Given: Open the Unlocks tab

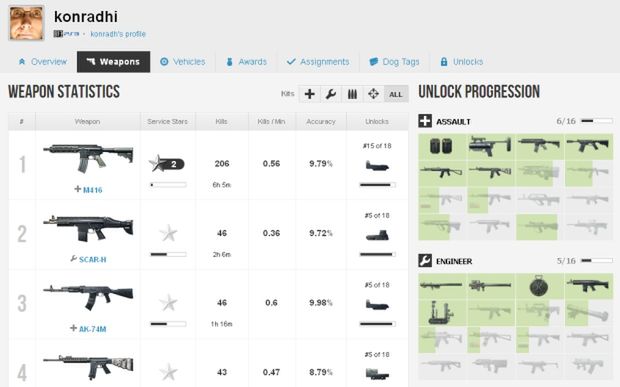Looking at the screenshot, I should point(462,62).
